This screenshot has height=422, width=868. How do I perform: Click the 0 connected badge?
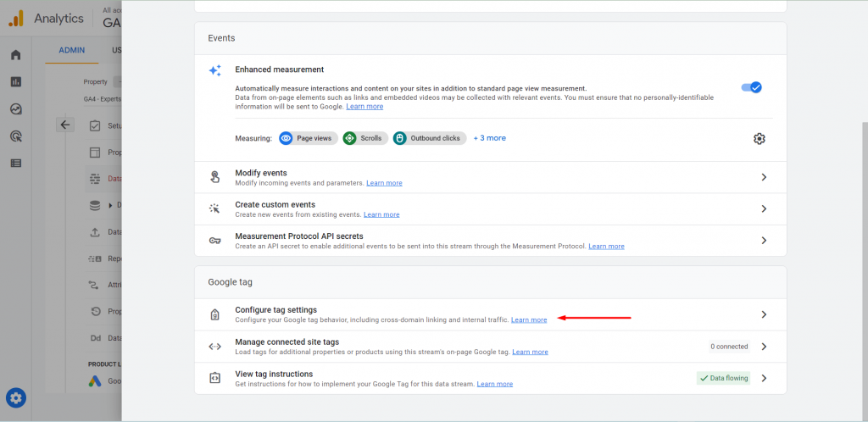pyautogui.click(x=730, y=347)
